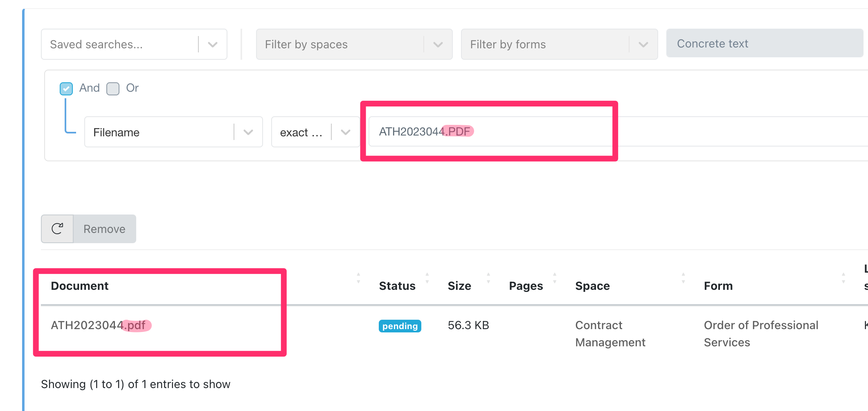Uncheck the And checkbox

[66, 88]
